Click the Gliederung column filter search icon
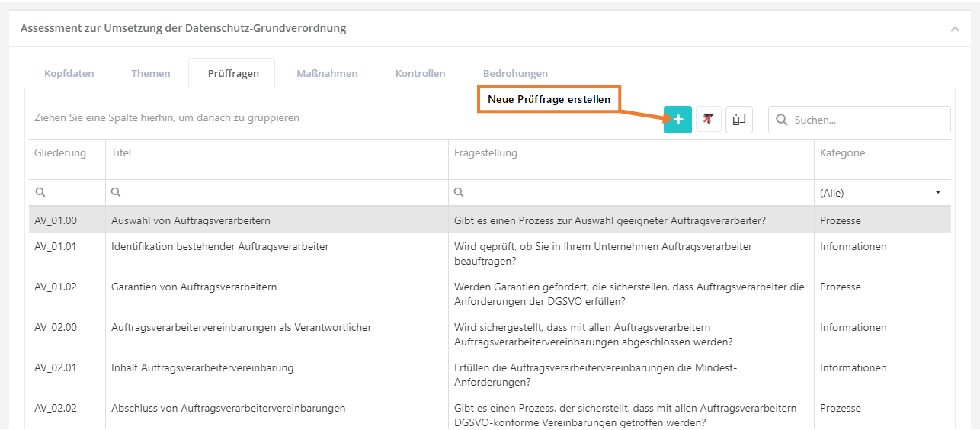 pos(40,193)
